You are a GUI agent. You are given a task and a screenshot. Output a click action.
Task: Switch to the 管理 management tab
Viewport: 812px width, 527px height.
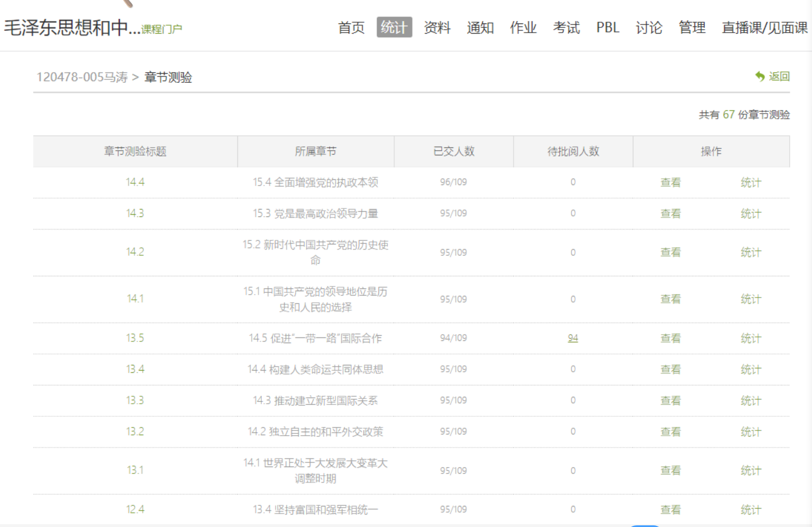coord(692,27)
